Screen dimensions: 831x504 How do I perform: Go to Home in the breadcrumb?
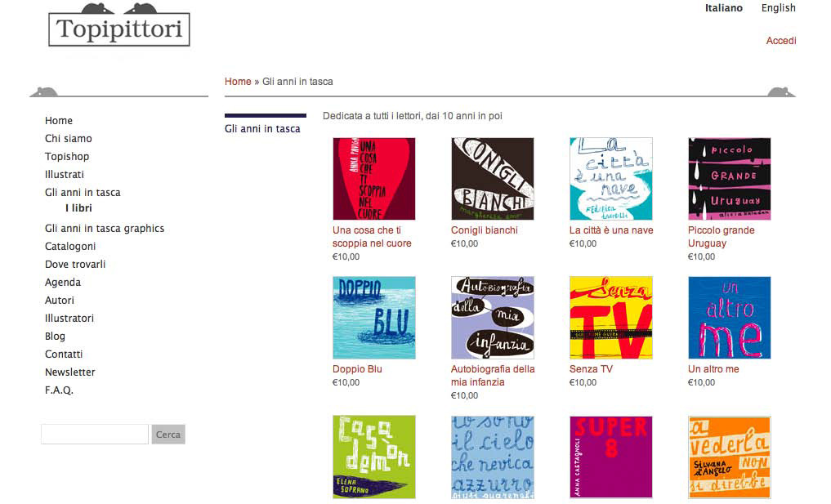coord(238,82)
